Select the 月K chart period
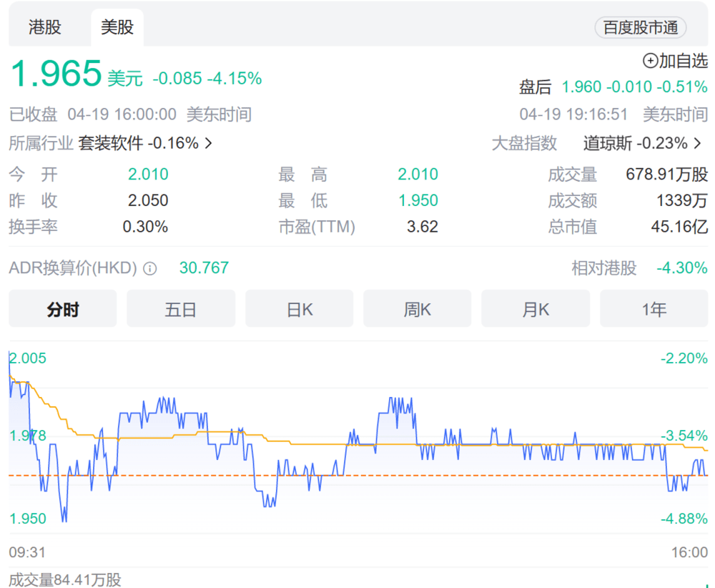This screenshot has width=715, height=588. click(x=535, y=309)
